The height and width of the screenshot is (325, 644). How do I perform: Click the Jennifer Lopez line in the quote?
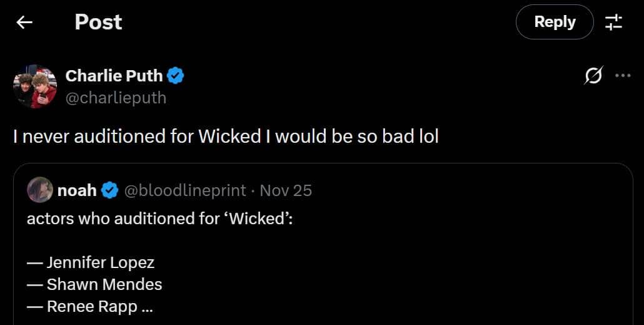click(91, 262)
